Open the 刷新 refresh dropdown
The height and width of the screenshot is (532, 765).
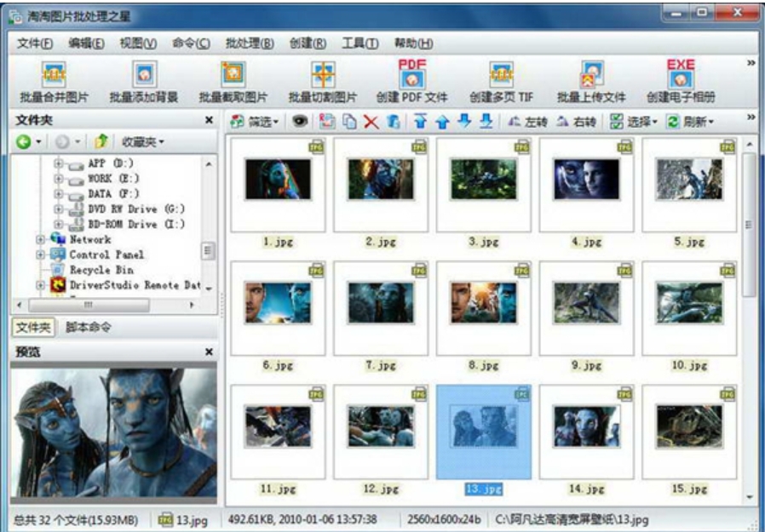coord(690,122)
